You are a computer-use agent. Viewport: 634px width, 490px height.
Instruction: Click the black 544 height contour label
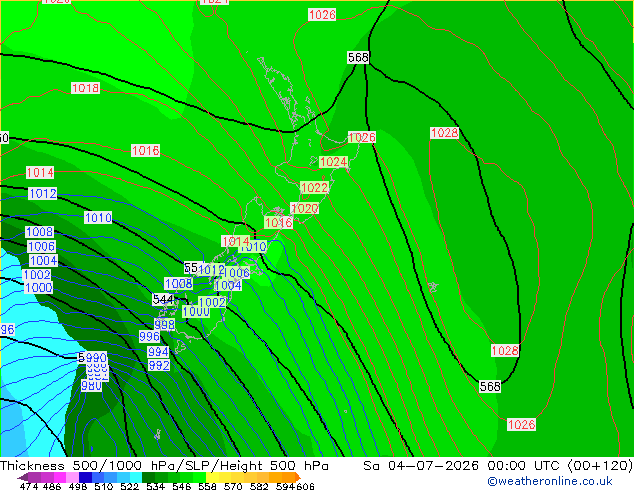163,299
